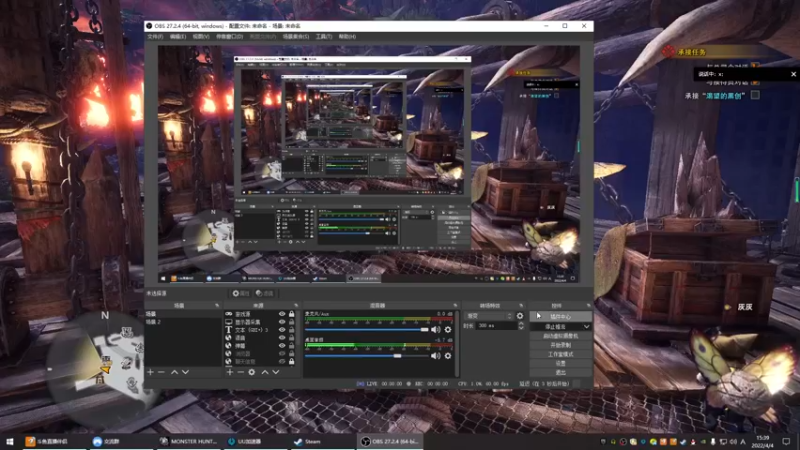Toggle lock on display capture source
Image resolution: width=800 pixels, height=450 pixels.
click(x=291, y=322)
